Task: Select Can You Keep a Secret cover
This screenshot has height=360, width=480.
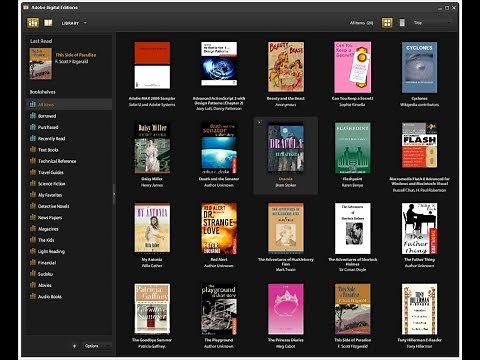Action: (x=353, y=67)
